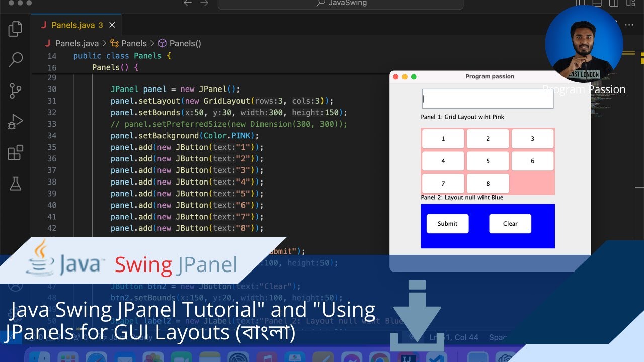
Task: Click line number 30 in the gutter
Action: click(x=51, y=89)
